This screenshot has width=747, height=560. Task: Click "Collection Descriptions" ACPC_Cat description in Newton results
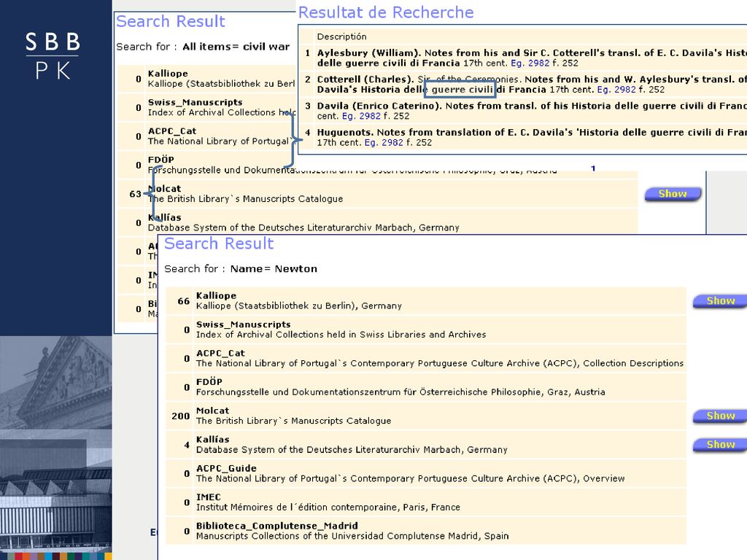440,363
